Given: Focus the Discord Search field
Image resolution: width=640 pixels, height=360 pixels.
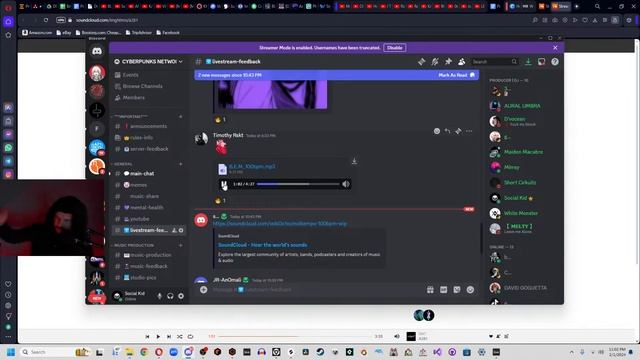Looking at the screenshot, I should [494, 62].
